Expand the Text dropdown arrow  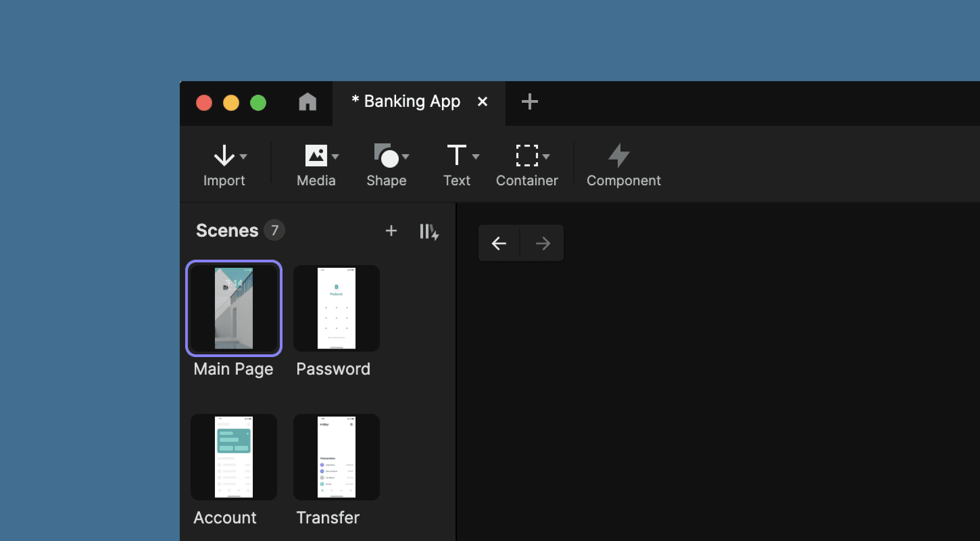tap(476, 156)
